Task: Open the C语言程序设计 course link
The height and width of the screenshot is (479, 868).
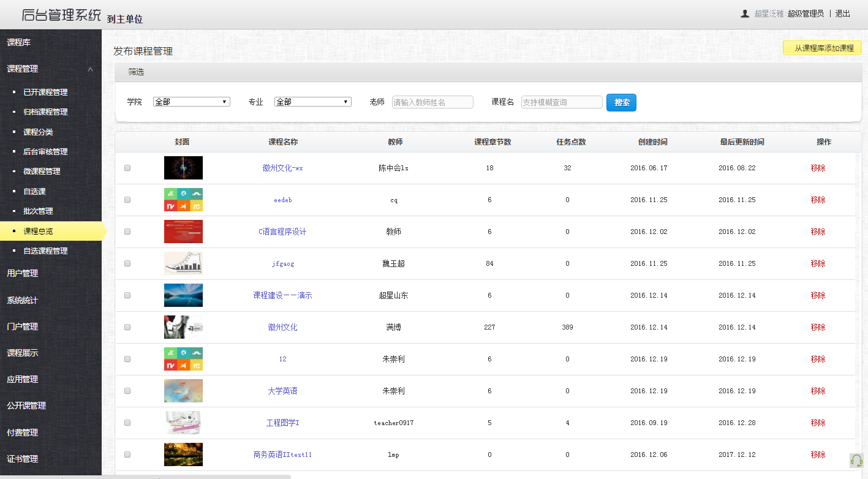Action: 282,232
